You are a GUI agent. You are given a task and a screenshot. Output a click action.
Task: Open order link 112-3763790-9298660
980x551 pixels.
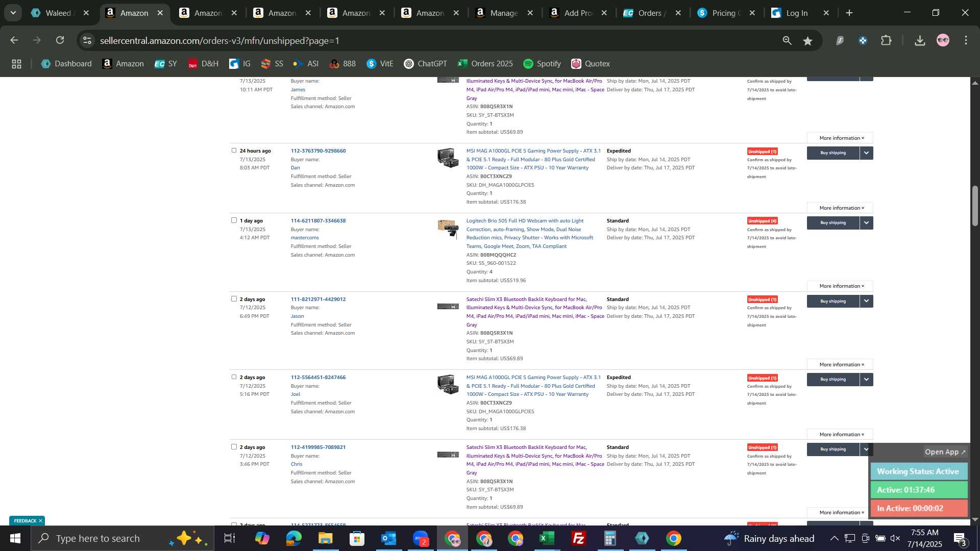(x=318, y=151)
